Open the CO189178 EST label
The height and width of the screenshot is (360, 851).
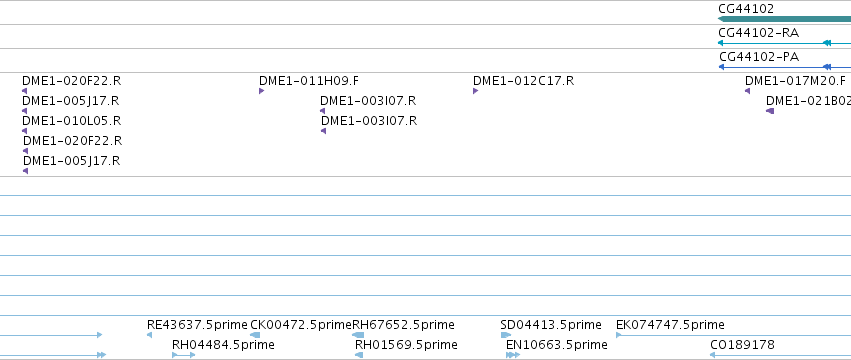point(742,345)
